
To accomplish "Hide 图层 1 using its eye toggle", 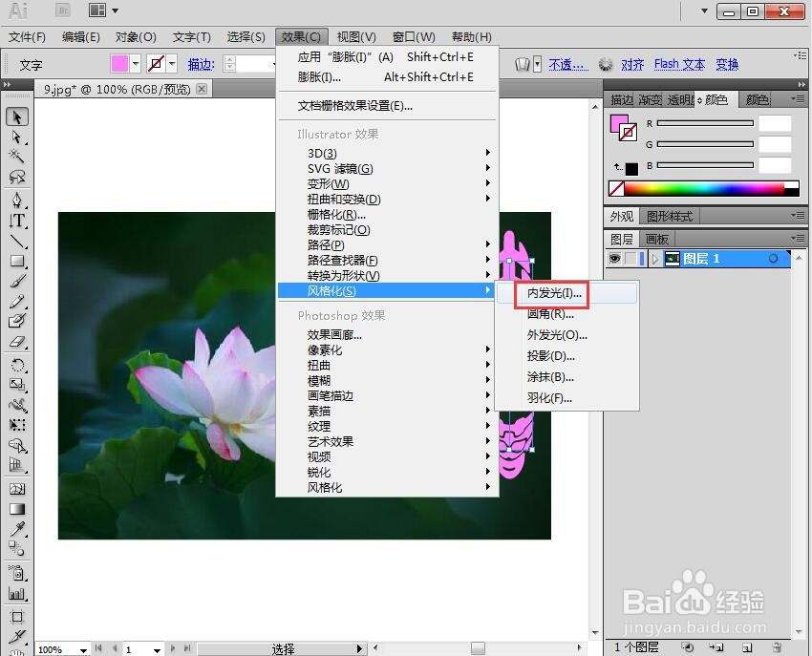I will point(614,258).
